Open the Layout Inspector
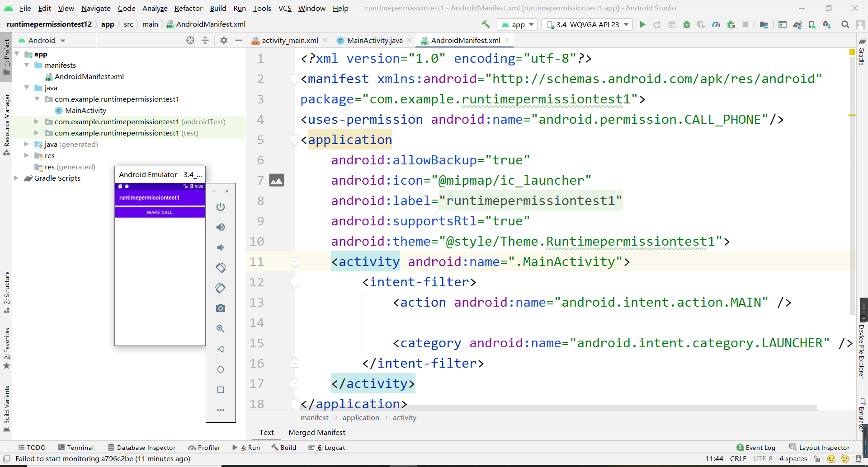868x467 pixels. (x=819, y=448)
